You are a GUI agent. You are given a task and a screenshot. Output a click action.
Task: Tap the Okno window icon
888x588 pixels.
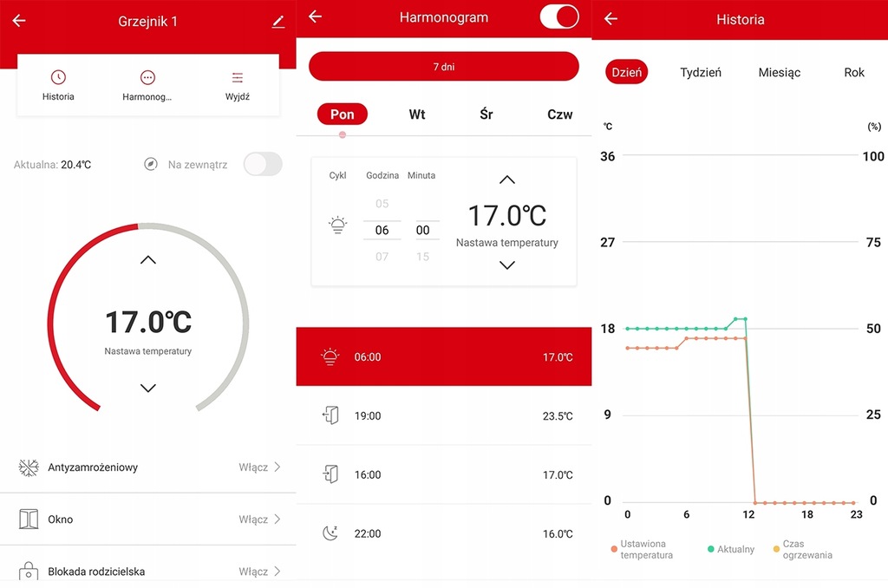pos(29,519)
